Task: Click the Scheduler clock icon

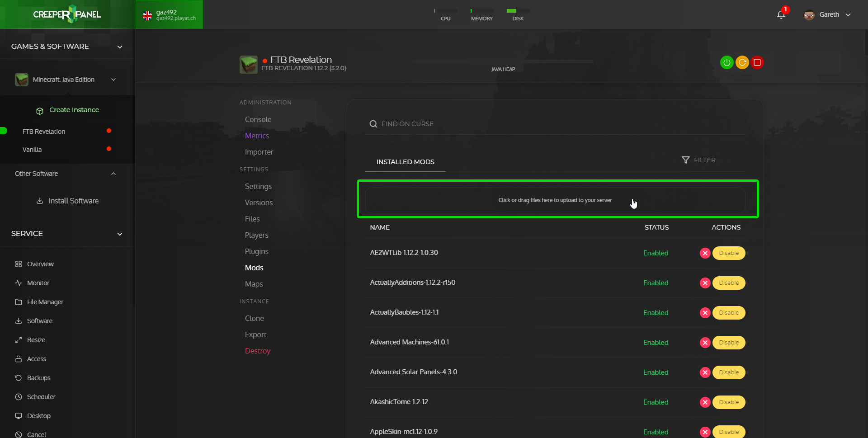Action: (19, 397)
